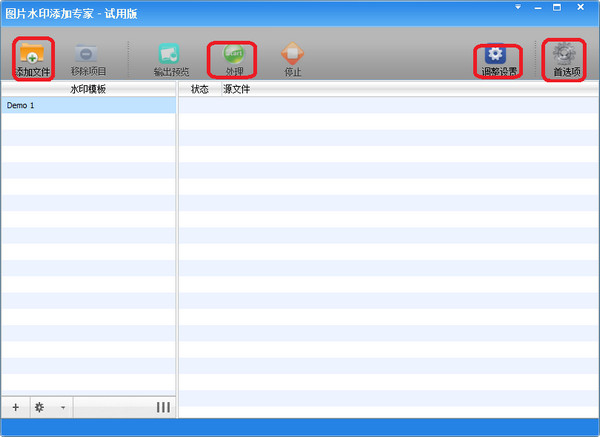
Task: Open 调整设置 (adjust settings)
Action: point(498,60)
